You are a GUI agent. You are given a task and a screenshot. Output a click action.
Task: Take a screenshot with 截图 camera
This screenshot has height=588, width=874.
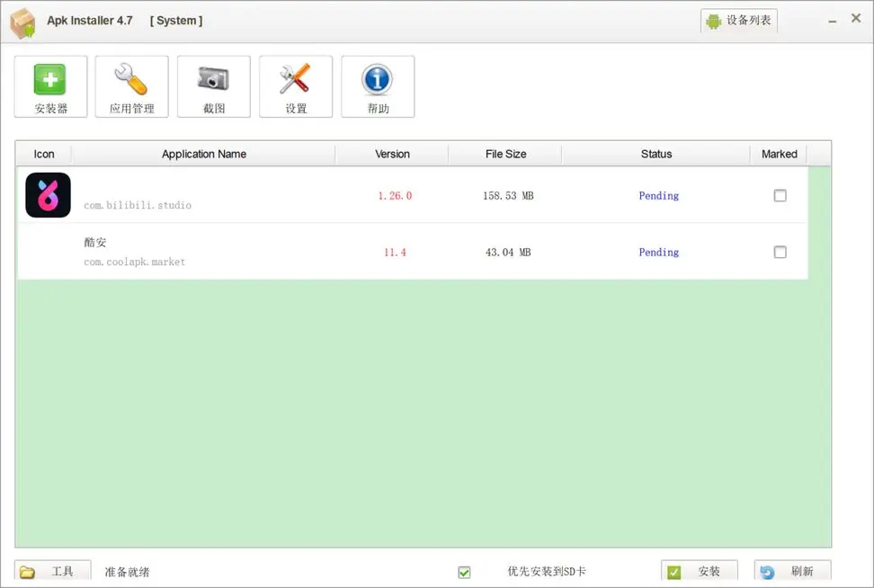(x=214, y=86)
